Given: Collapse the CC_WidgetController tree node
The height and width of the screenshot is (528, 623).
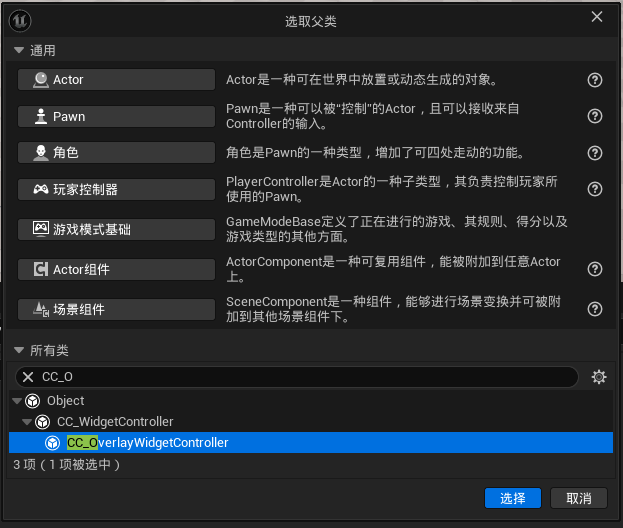Looking at the screenshot, I should pyautogui.click(x=27, y=422).
